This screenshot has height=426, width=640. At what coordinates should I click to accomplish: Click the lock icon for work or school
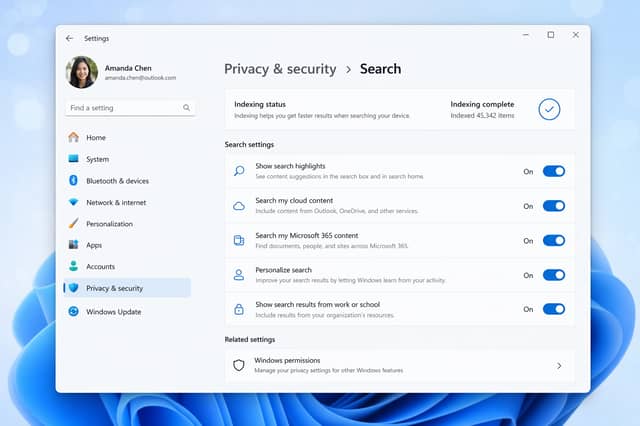coord(239,309)
